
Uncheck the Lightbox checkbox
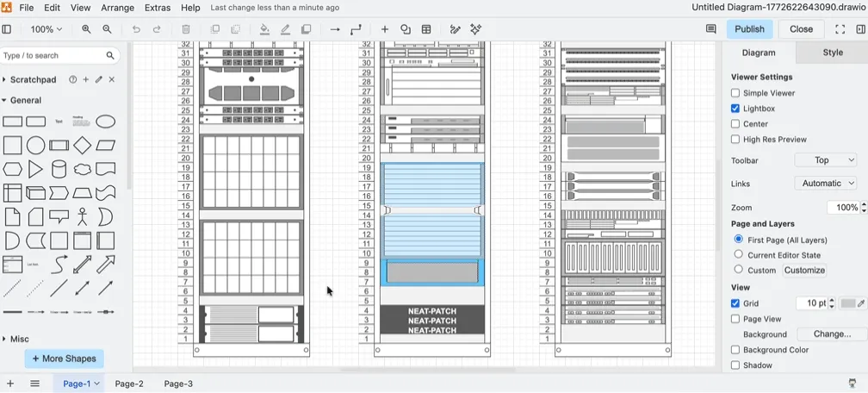click(735, 109)
